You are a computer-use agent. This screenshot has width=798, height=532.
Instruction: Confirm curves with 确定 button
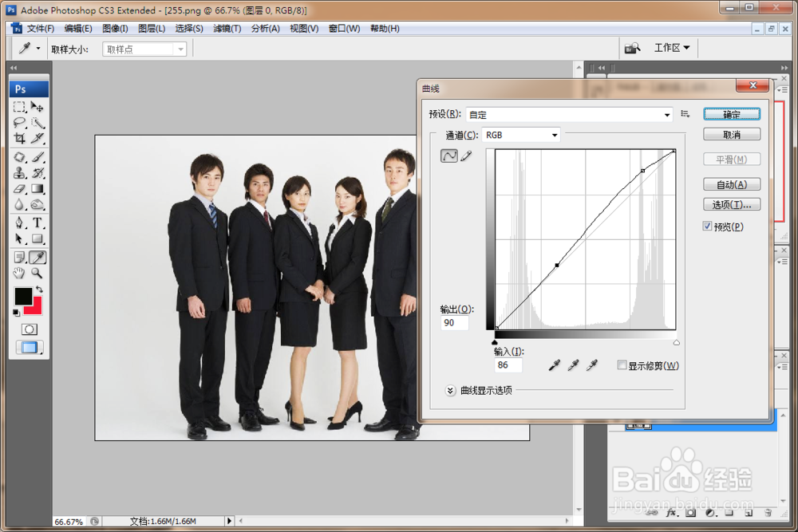pyautogui.click(x=732, y=114)
